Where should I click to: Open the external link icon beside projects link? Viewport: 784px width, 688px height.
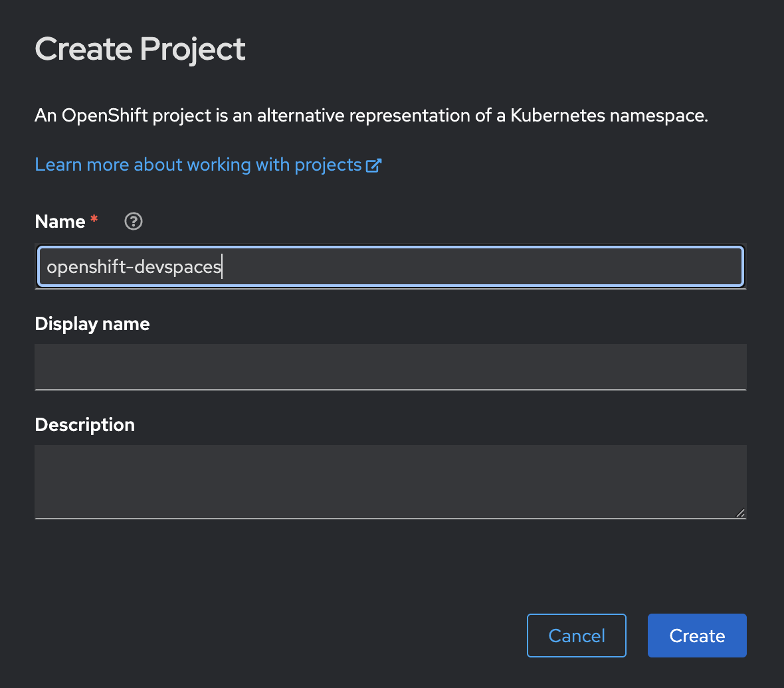[x=373, y=165]
